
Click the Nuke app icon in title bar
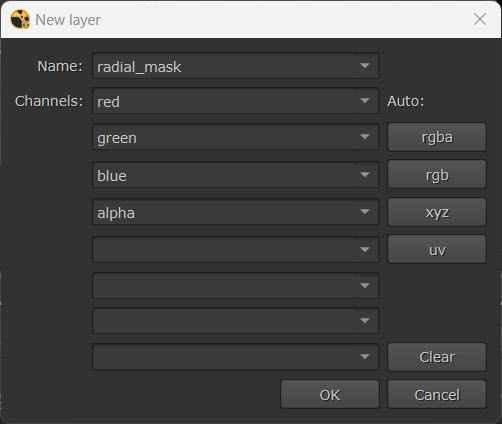point(20,19)
